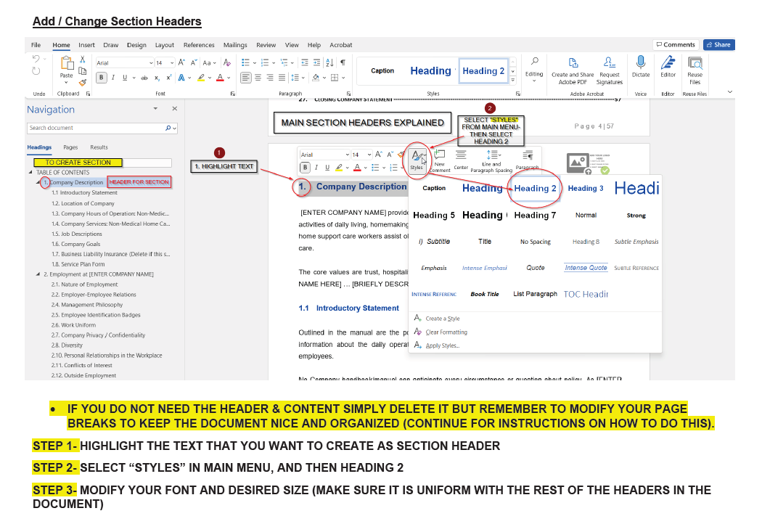The image size is (762, 532).
Task: Click the Dictate microphone icon
Action: click(x=641, y=62)
